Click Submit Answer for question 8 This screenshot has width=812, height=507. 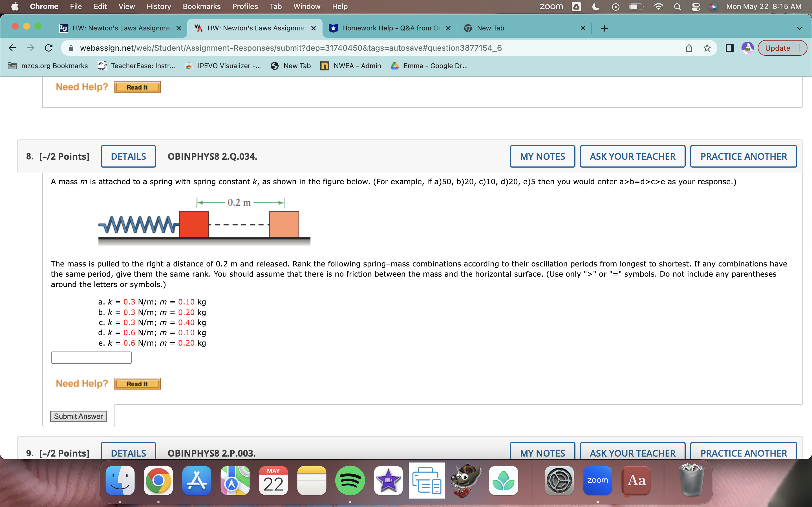coord(78,416)
